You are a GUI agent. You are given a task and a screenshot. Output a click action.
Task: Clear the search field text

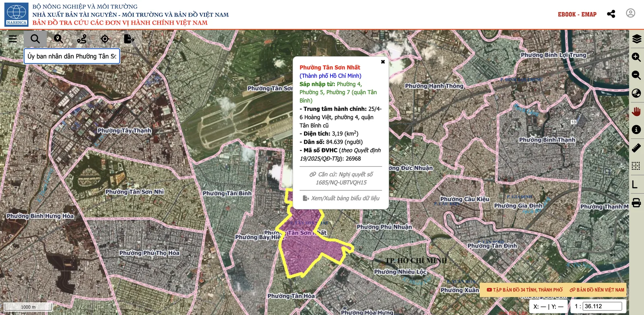pyautogui.click(x=114, y=56)
